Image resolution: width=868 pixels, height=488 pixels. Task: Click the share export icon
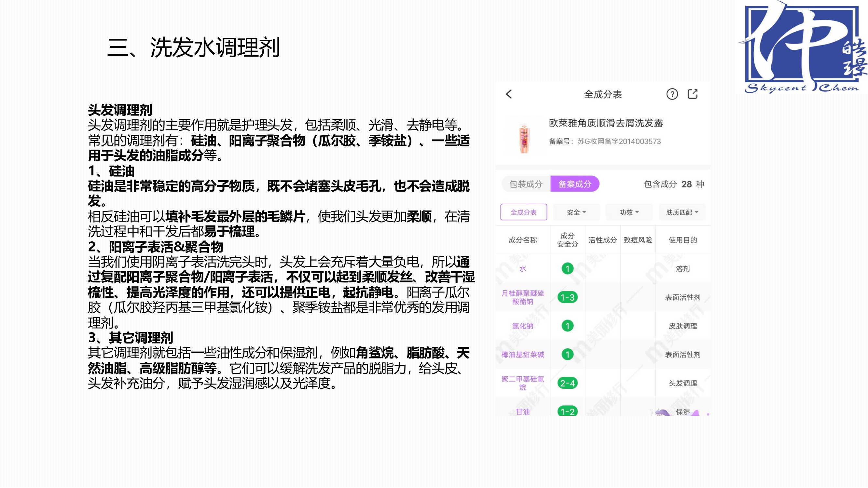693,94
